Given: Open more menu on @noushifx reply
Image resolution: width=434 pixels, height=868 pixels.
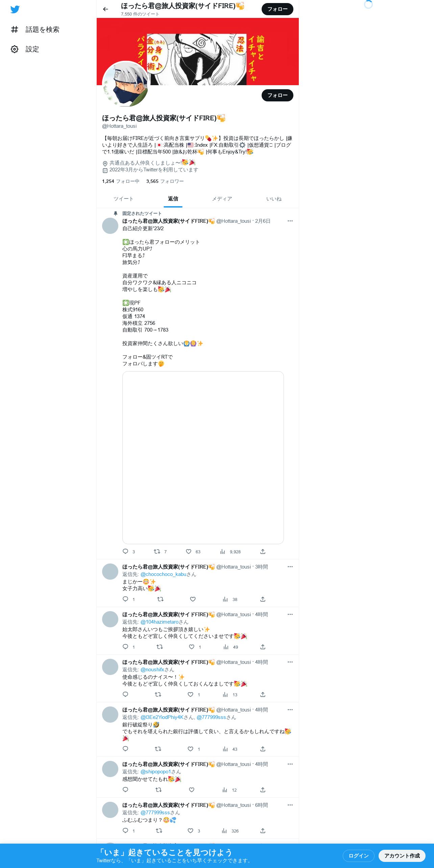Looking at the screenshot, I should (290, 662).
